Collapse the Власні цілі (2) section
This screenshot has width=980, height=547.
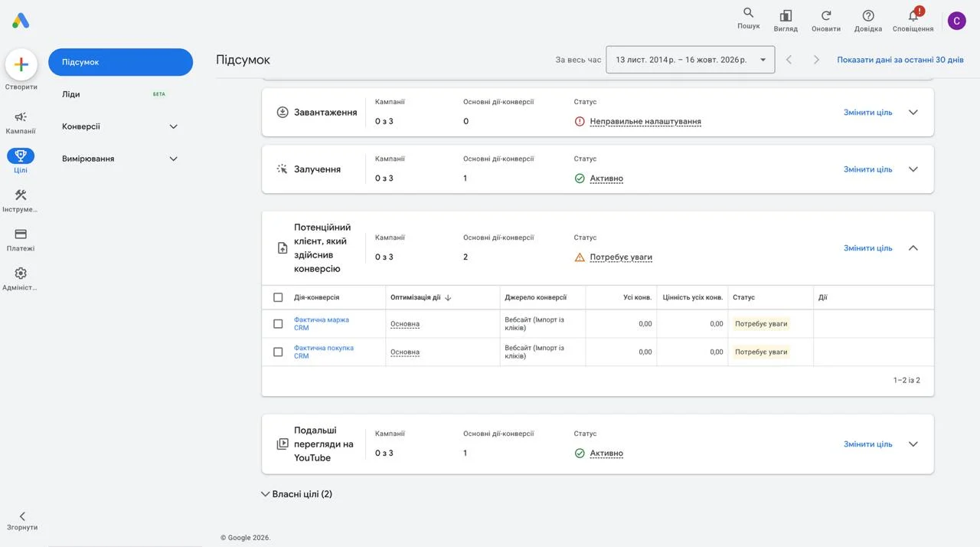pos(266,494)
